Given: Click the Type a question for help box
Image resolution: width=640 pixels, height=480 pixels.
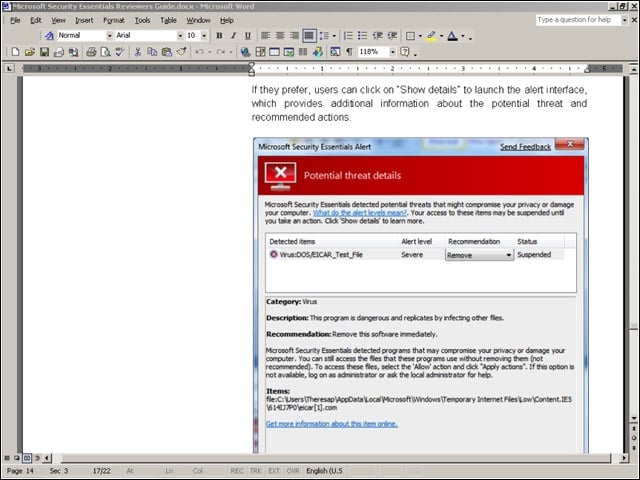Looking at the screenshot, I should pyautogui.click(x=578, y=20).
